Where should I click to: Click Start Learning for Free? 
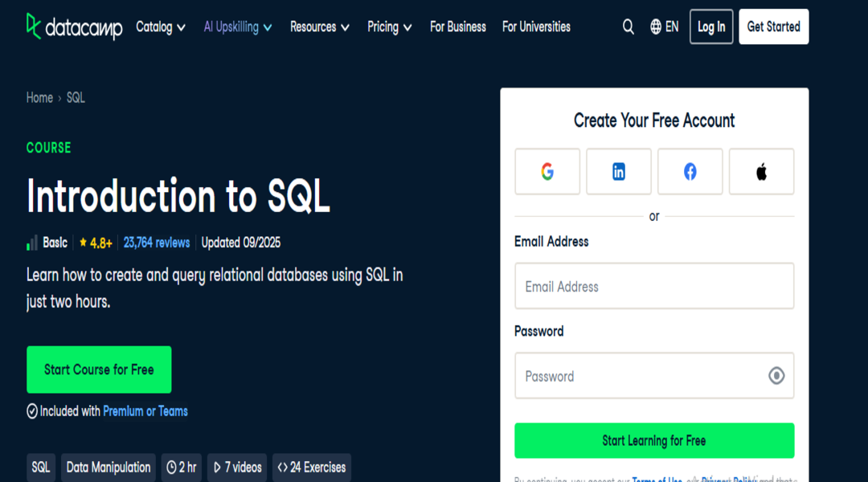point(654,440)
